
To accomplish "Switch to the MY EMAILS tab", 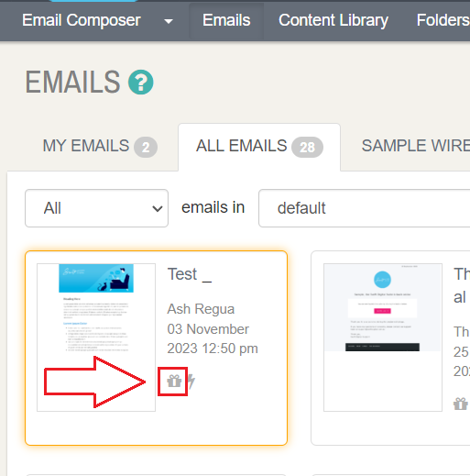I will click(x=100, y=146).
